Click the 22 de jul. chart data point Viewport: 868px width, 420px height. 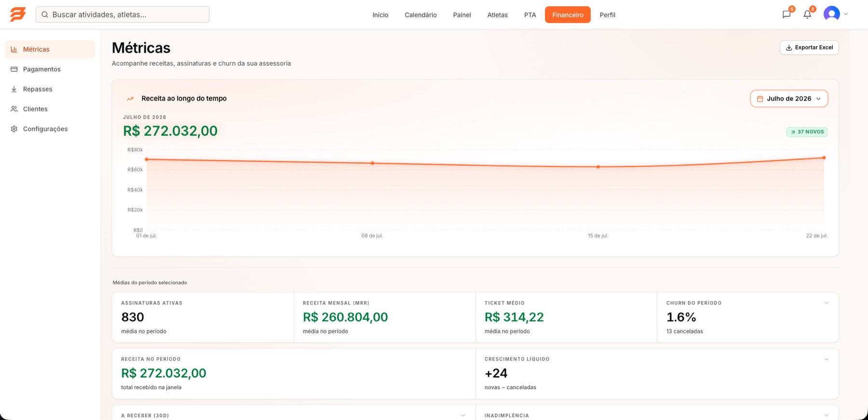[824, 158]
